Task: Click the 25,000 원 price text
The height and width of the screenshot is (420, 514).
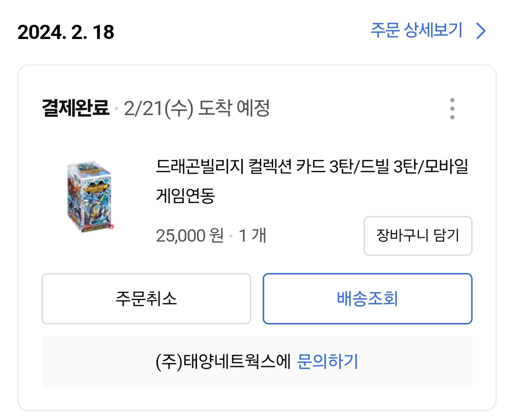Action: 189,235
